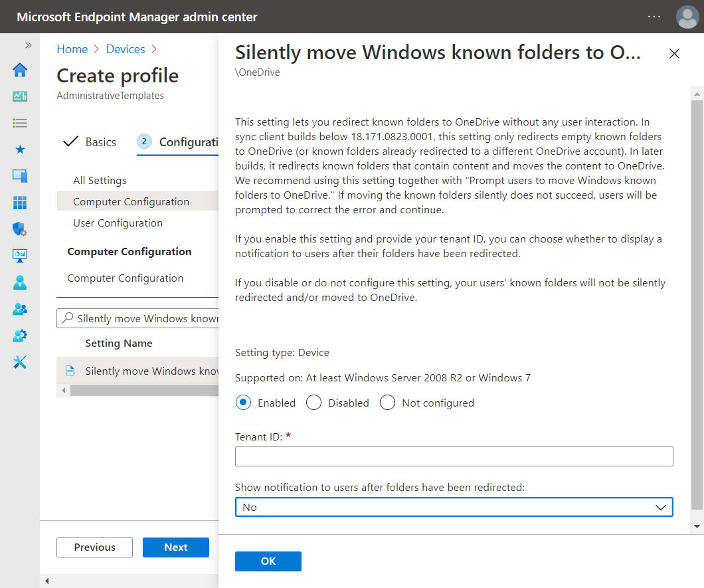Click left arrow of settings list horizontal scrollbar
The height and width of the screenshot is (588, 704).
click(x=63, y=391)
